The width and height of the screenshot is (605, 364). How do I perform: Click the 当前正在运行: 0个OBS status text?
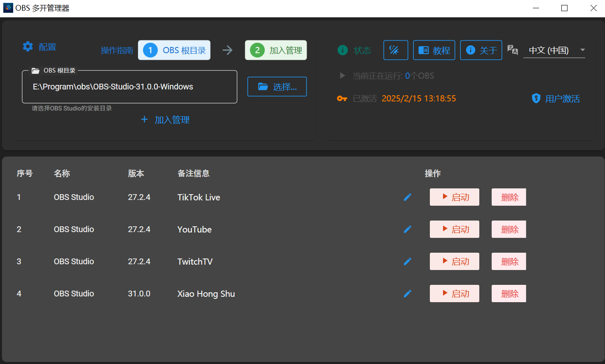tap(393, 76)
